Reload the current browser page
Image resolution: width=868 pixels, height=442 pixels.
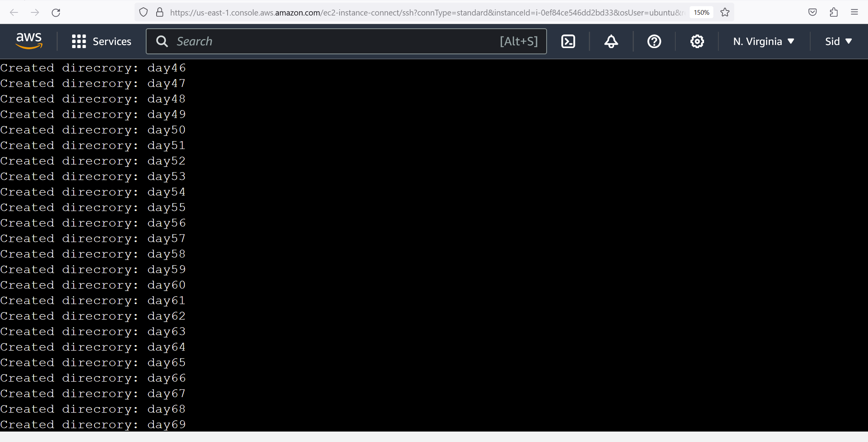(56, 12)
